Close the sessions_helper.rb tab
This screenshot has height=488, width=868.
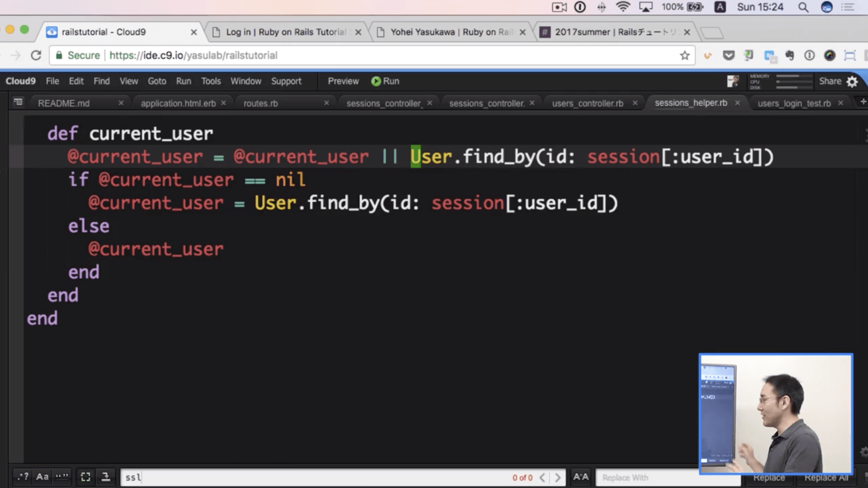pos(737,103)
